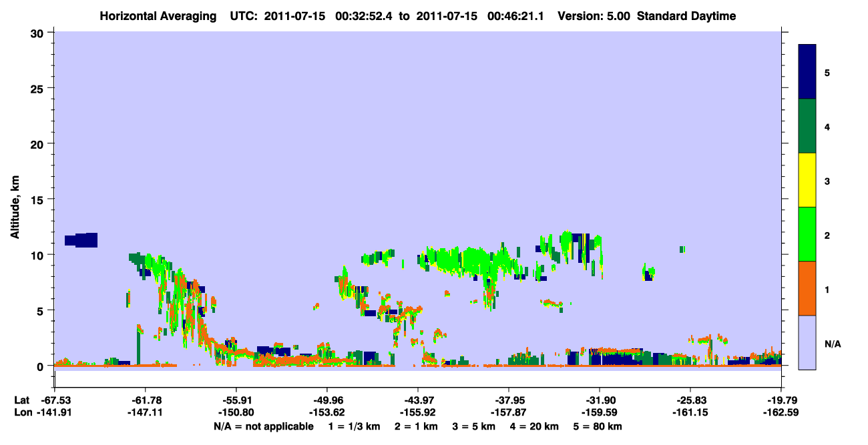868x445 pixels.
Task: Click the dark blue colorbar segment labeled 5
Action: tap(807, 72)
